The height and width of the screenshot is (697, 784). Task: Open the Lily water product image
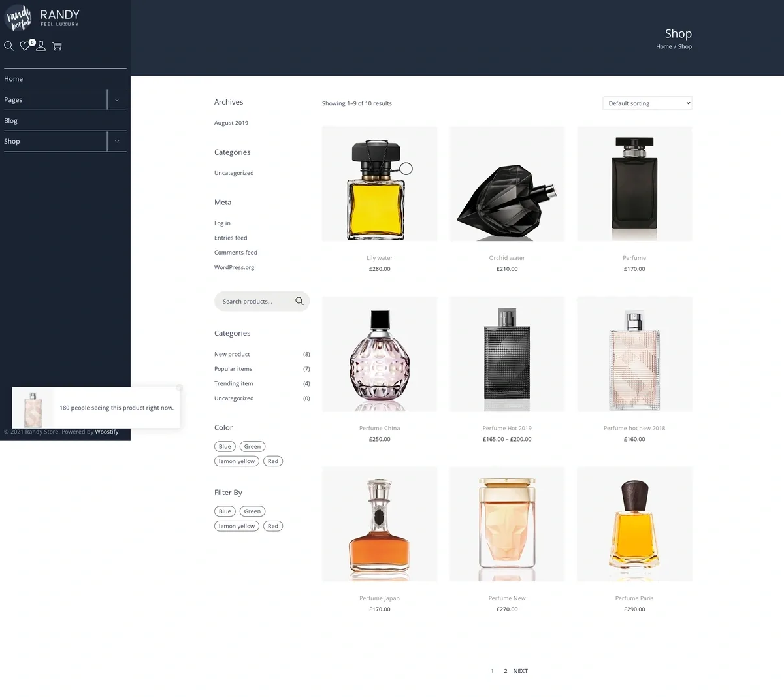pos(380,184)
